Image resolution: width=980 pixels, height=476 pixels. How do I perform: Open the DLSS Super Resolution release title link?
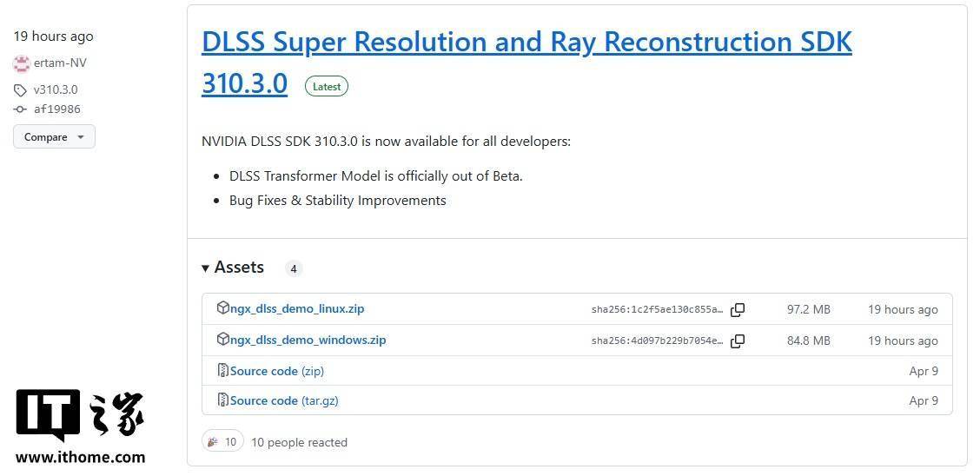(x=526, y=63)
